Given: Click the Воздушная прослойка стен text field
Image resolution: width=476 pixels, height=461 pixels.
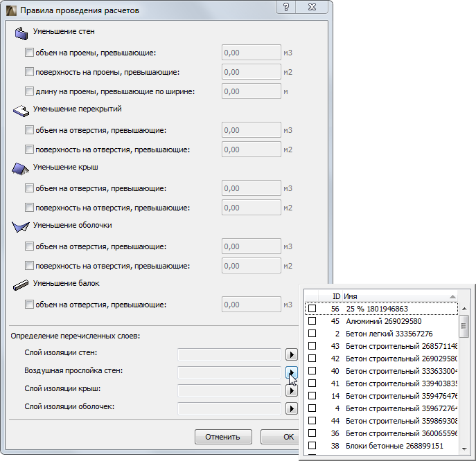Looking at the screenshot, I should 229,372.
